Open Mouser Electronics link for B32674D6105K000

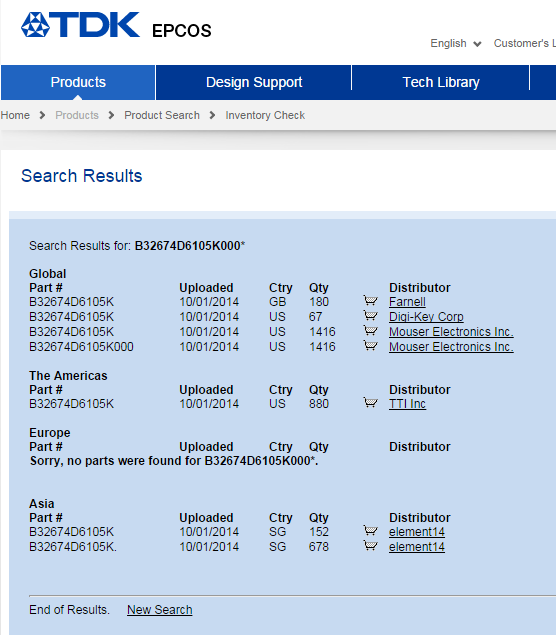(x=451, y=347)
